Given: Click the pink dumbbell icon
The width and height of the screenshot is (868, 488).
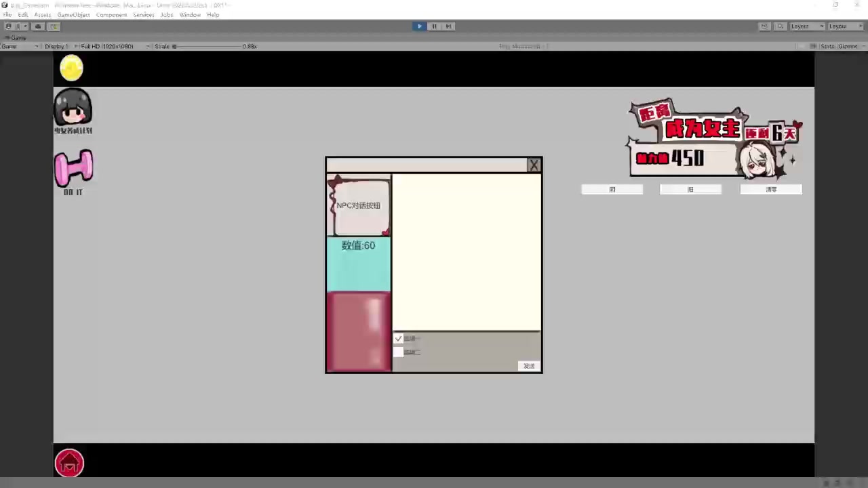Looking at the screenshot, I should tap(73, 169).
